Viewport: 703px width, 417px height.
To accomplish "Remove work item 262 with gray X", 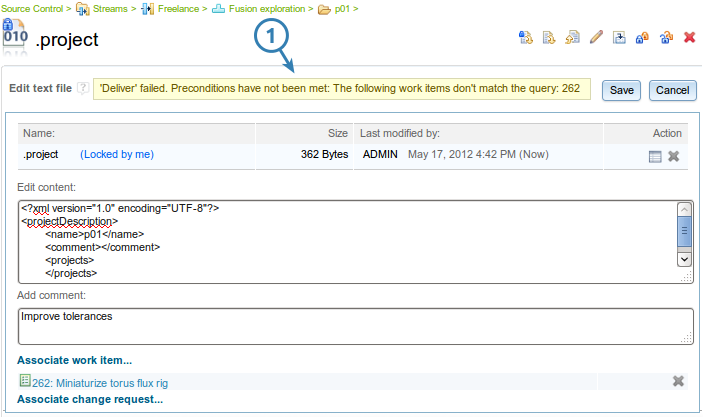I will click(x=678, y=381).
